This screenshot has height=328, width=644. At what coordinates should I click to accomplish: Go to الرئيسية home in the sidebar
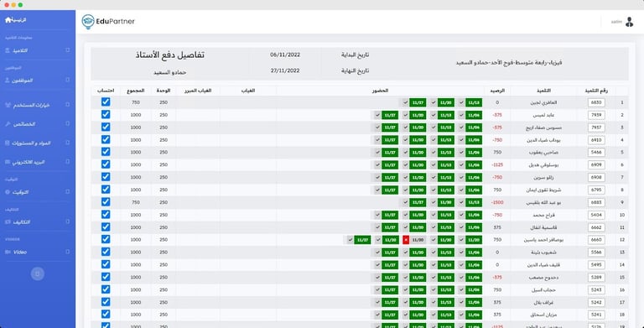(x=16, y=20)
